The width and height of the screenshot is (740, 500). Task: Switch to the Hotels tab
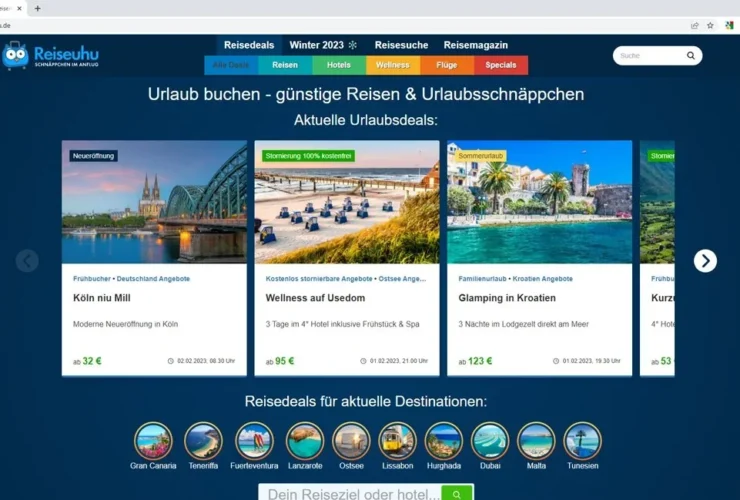pyautogui.click(x=338, y=65)
